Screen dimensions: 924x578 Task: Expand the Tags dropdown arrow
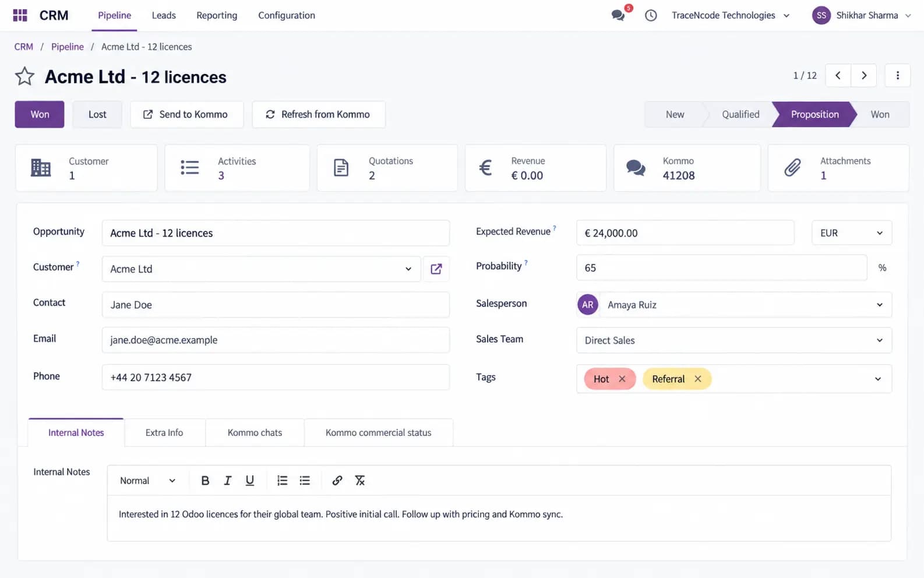click(878, 379)
